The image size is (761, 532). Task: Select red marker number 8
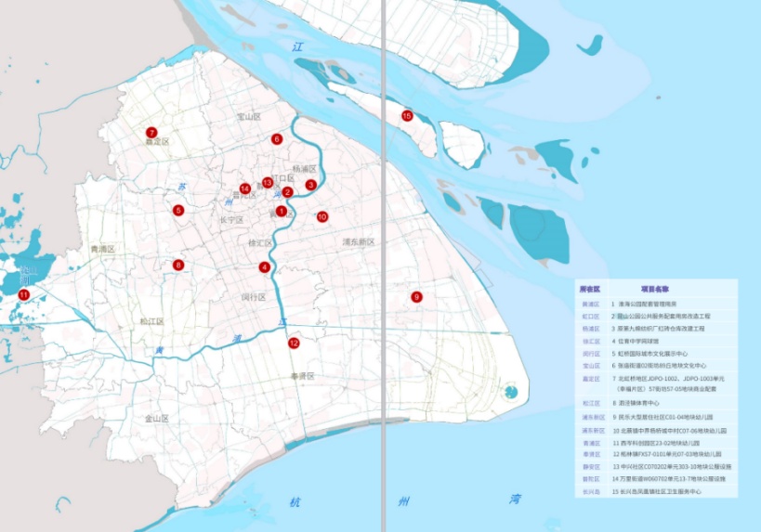tap(178, 266)
